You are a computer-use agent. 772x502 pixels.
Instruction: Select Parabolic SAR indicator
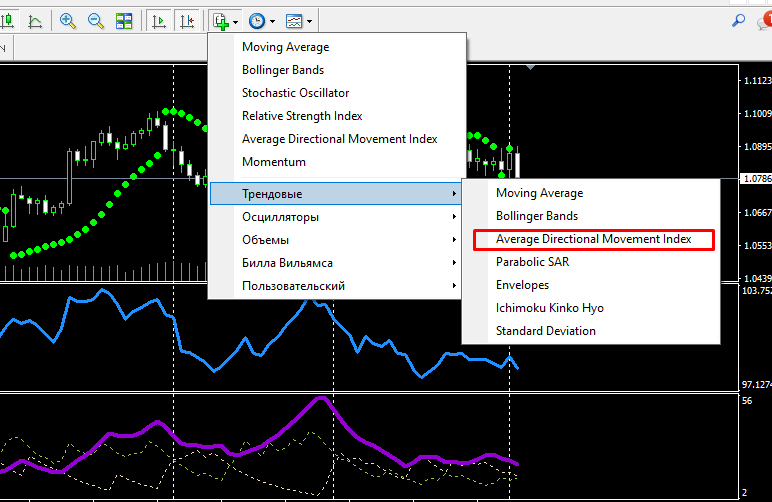pyautogui.click(x=591, y=262)
